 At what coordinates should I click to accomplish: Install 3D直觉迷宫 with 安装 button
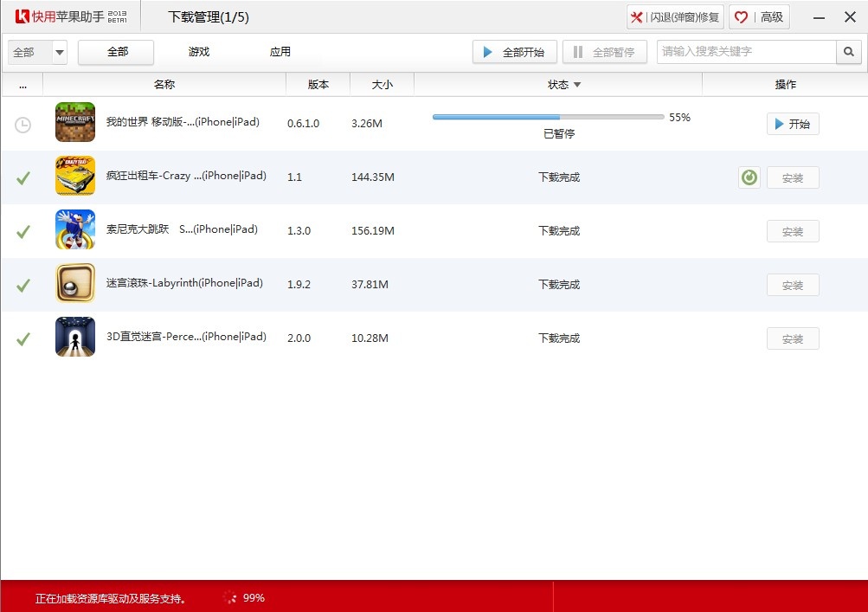pyautogui.click(x=793, y=338)
